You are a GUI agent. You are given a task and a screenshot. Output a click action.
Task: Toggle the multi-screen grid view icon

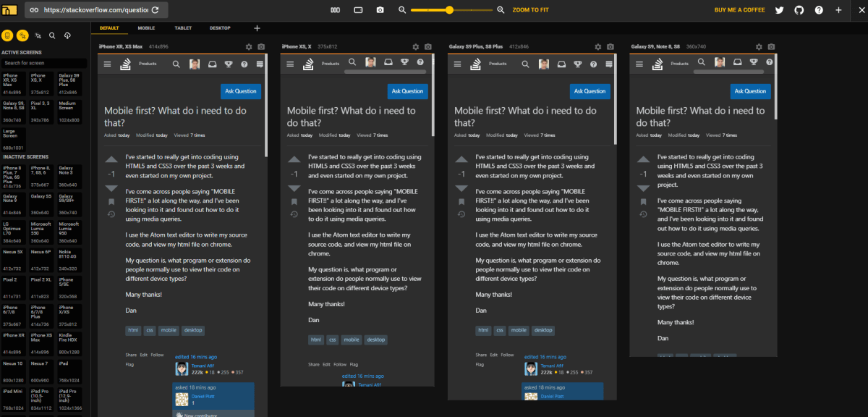334,10
